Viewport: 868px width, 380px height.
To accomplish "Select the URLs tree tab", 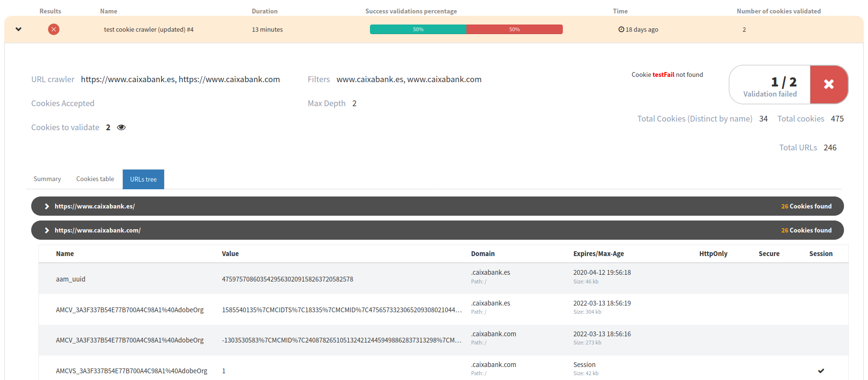I will pos(143,179).
